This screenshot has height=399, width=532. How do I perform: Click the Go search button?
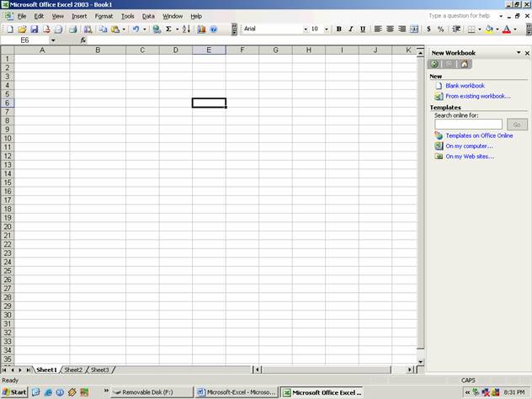pyautogui.click(x=517, y=125)
